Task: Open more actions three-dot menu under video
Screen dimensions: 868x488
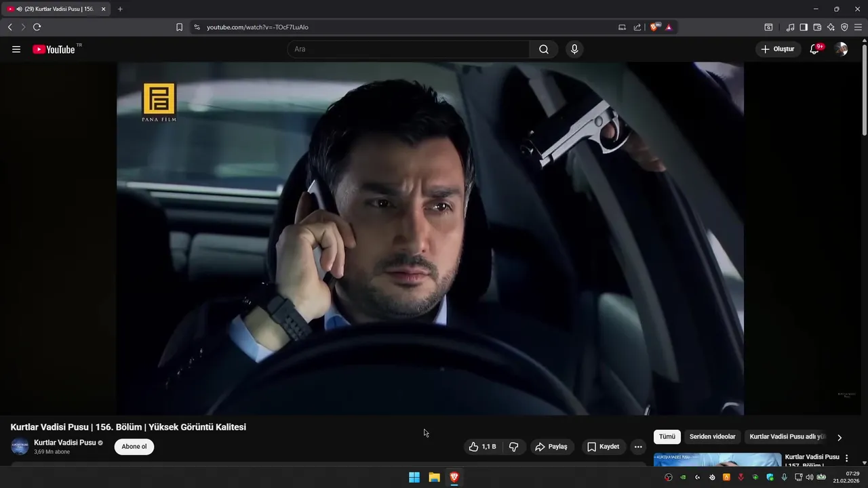Action: (x=638, y=447)
